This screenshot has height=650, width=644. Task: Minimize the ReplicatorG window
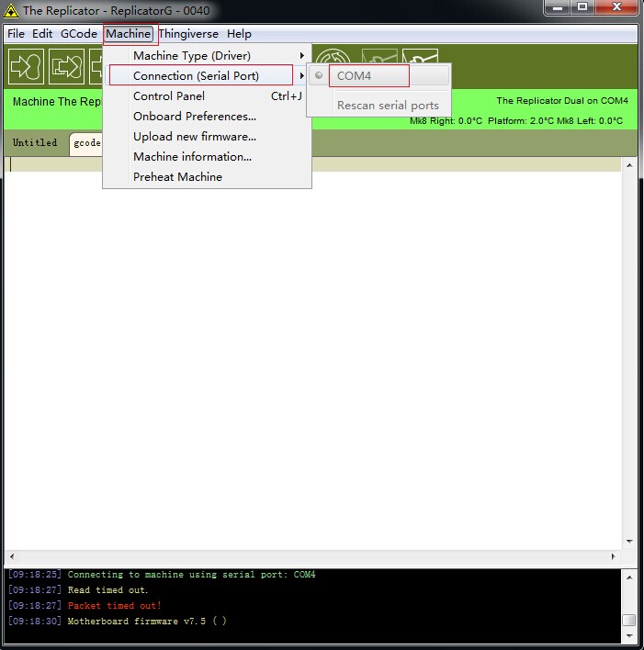(x=558, y=7)
